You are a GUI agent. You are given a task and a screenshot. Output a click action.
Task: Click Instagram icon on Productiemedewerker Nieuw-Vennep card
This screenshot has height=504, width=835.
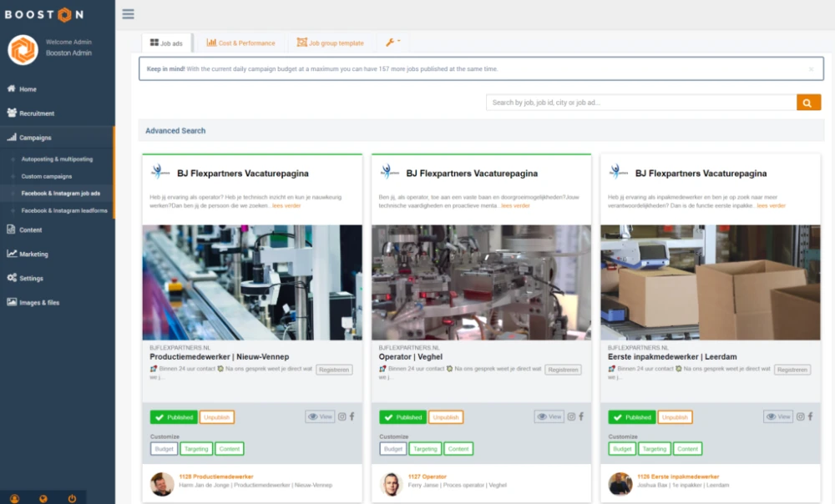click(x=342, y=416)
